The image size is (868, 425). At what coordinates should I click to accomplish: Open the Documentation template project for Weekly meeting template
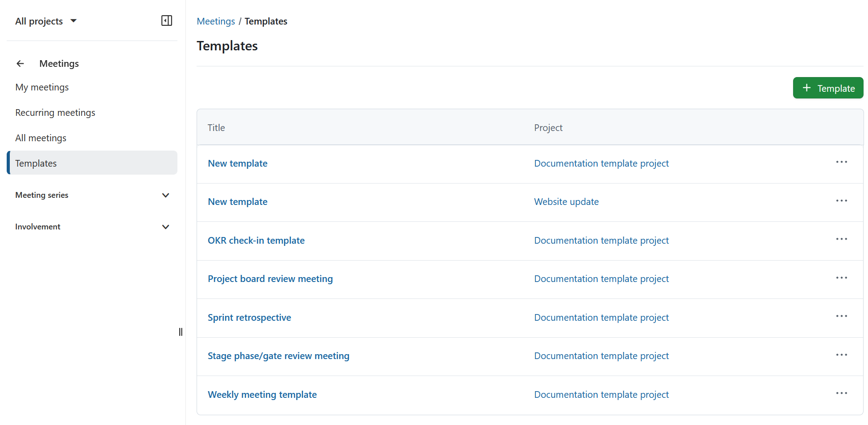click(601, 394)
